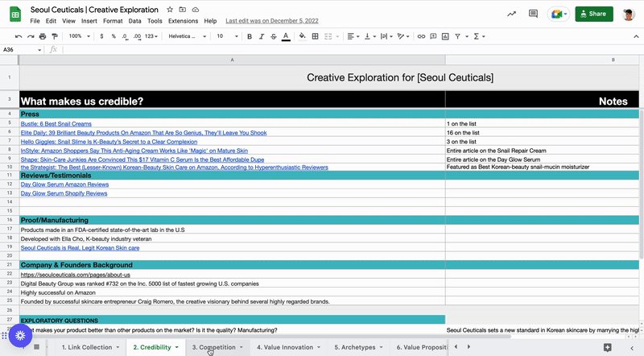Open the borders tool
The height and width of the screenshot is (356, 644).
tap(315, 36)
